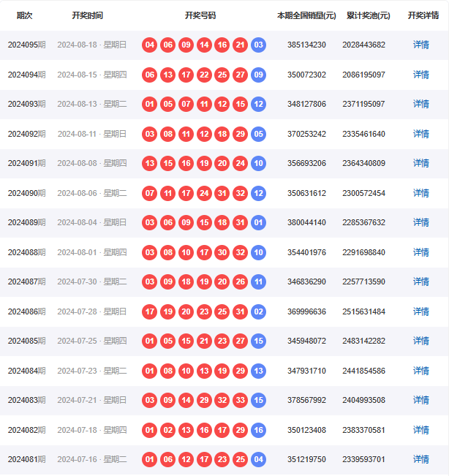Open details link for draw 2024095
Image resolution: width=449 pixels, height=476 pixels.
click(x=420, y=45)
